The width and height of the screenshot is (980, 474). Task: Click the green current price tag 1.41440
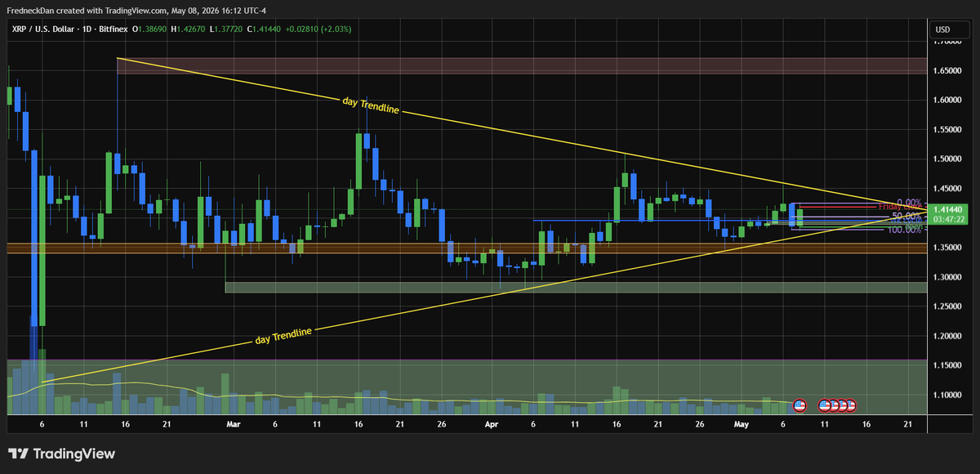pyautogui.click(x=949, y=210)
